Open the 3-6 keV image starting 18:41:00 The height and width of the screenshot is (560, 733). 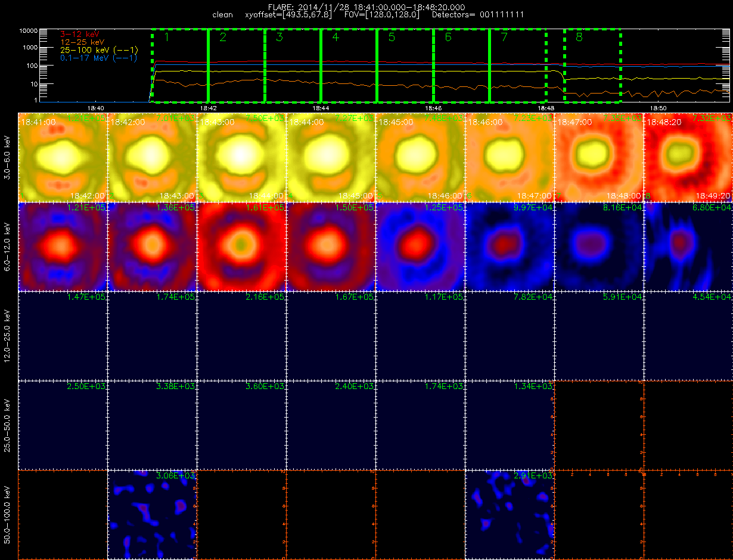[63, 157]
